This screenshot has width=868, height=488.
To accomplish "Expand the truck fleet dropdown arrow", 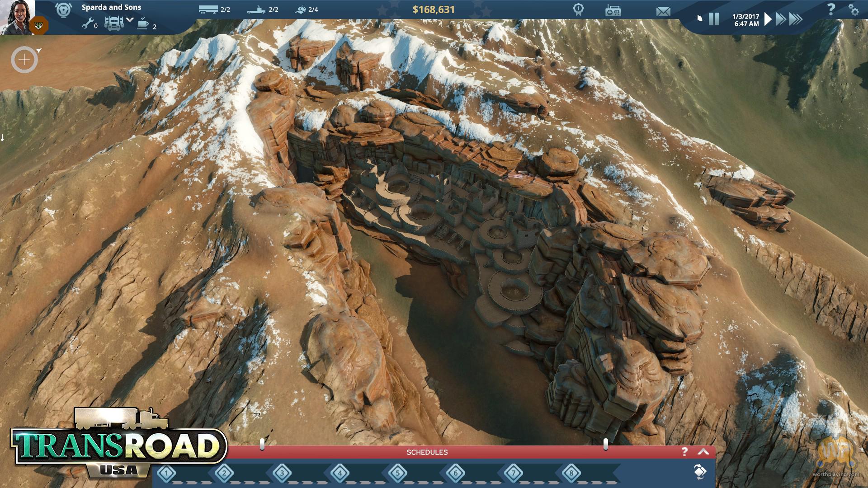I will coord(130,20).
